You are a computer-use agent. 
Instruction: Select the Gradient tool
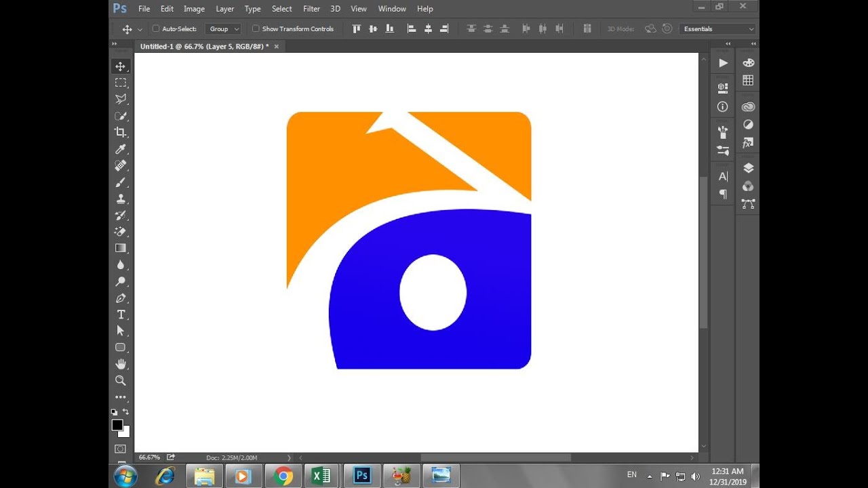point(121,248)
